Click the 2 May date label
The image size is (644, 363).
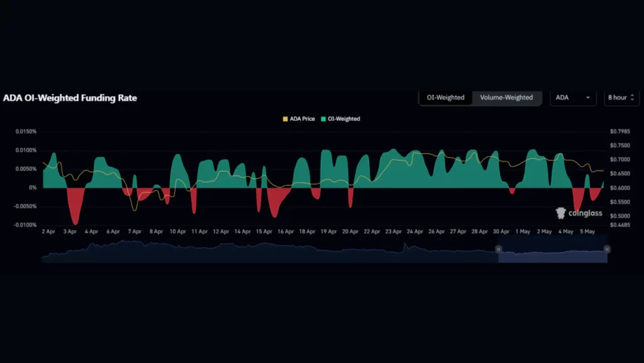[544, 232]
